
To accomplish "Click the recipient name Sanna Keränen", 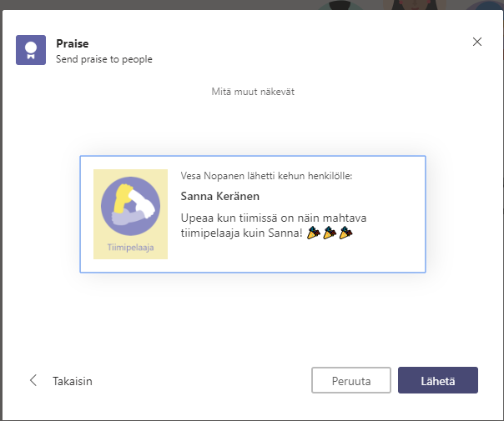I will pos(219,196).
